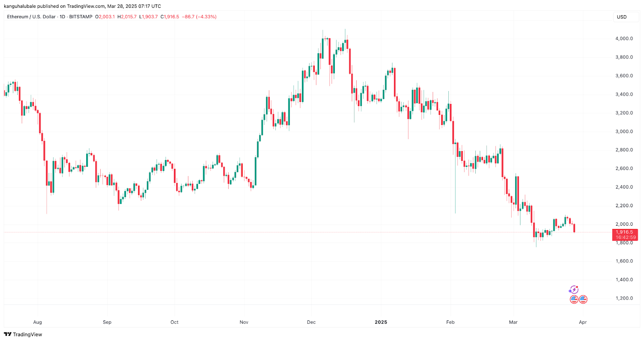
Task: Click the right US flag event icon
Action: pyautogui.click(x=583, y=299)
